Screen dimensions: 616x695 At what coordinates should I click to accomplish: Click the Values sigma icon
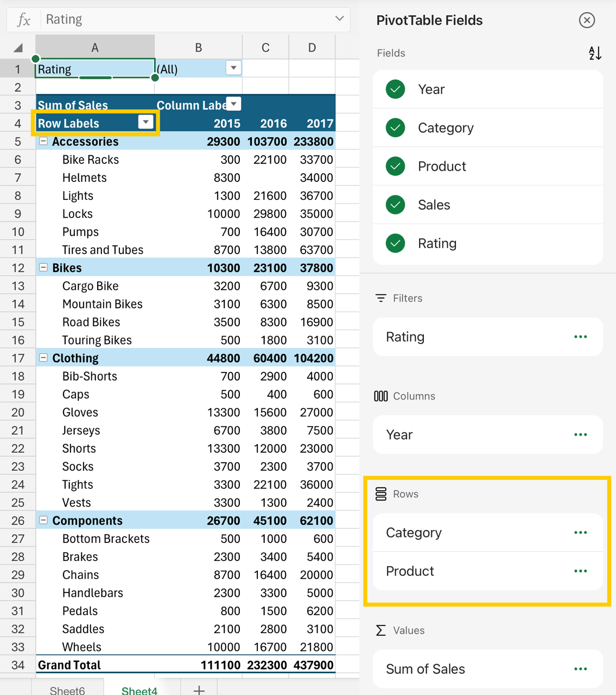tap(379, 630)
